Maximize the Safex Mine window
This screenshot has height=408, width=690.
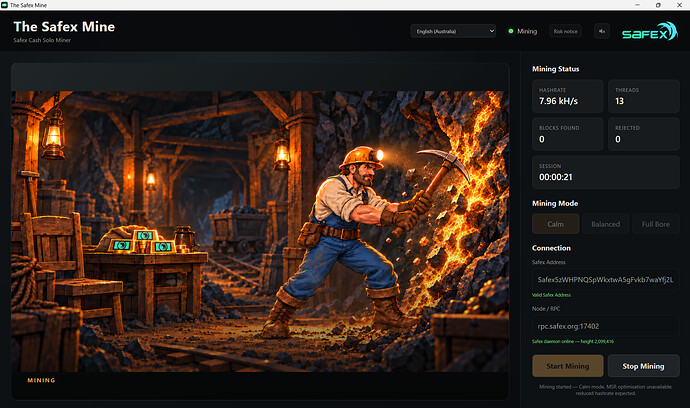pyautogui.click(x=658, y=5)
